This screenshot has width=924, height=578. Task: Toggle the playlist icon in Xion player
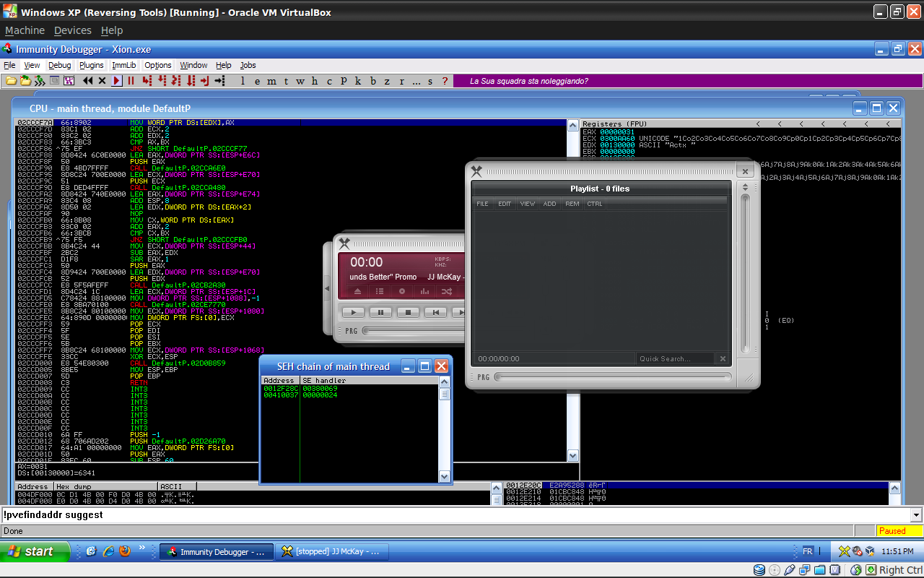[380, 291]
